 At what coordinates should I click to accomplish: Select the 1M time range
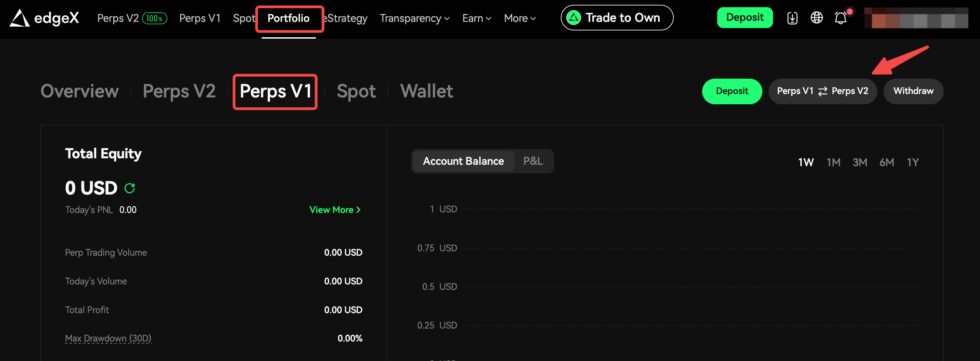(x=833, y=163)
